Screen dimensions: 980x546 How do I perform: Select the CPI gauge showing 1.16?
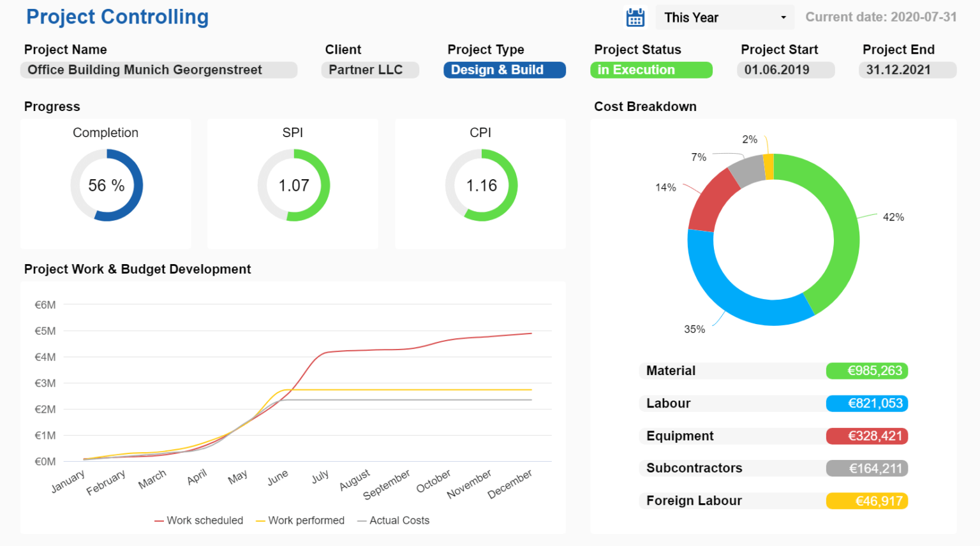pos(480,186)
